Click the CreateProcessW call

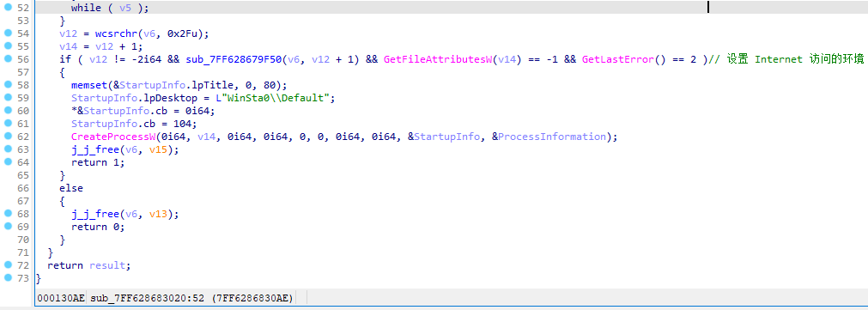tap(114, 137)
